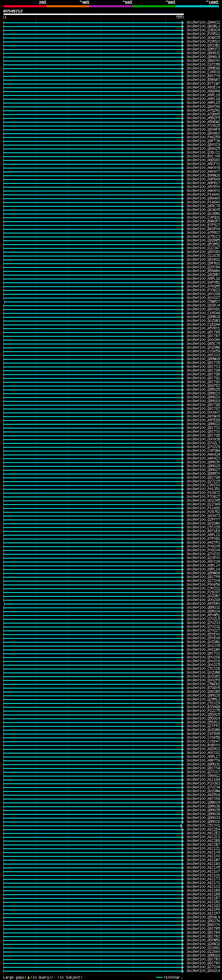
Task: Open hit UniRef100_Q3EA24
Action: (x=203, y=30)
